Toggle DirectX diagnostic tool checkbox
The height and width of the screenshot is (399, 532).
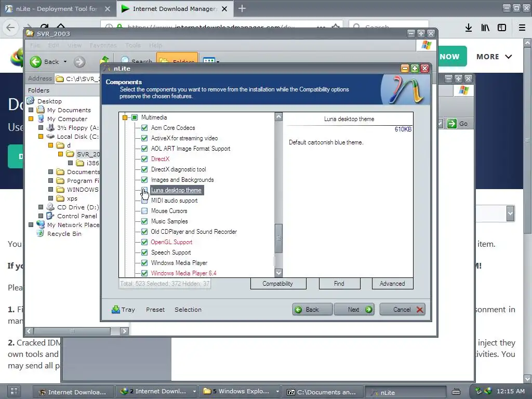pyautogui.click(x=144, y=169)
